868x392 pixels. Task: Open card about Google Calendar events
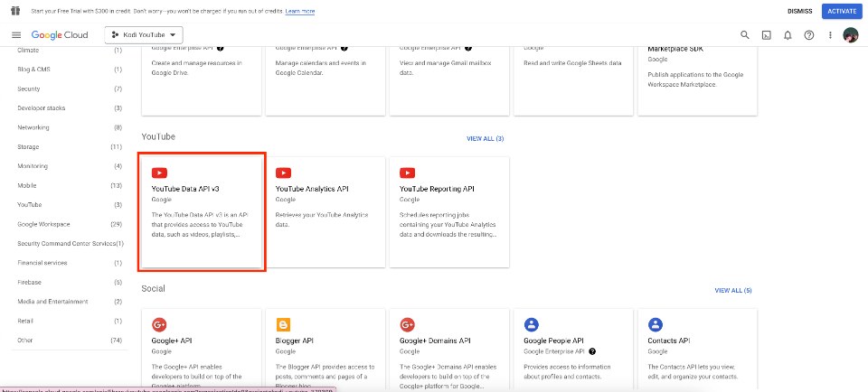click(325, 80)
